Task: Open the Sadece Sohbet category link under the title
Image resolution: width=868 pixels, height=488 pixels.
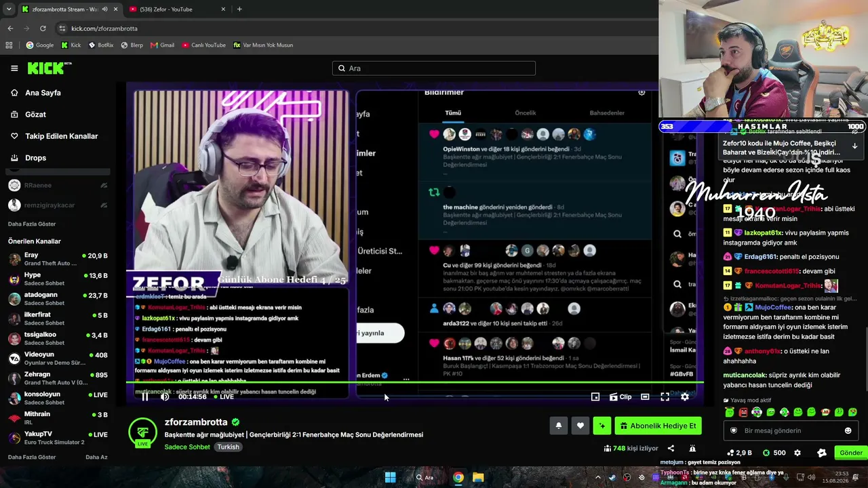Action: click(x=187, y=447)
